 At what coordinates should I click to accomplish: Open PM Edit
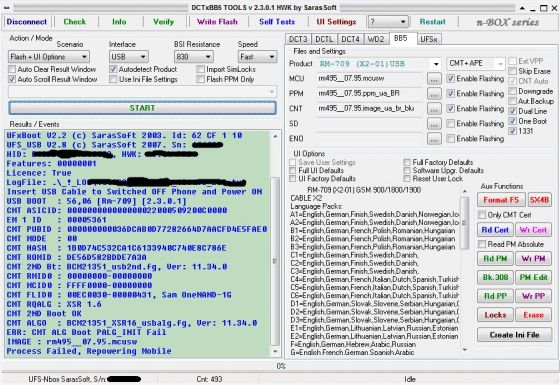click(x=533, y=277)
